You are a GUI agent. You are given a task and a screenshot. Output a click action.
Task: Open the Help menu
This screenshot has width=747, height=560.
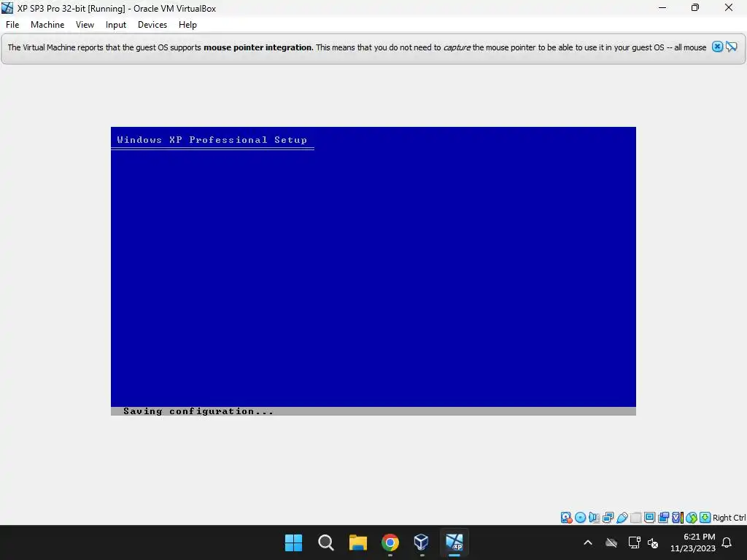point(187,25)
